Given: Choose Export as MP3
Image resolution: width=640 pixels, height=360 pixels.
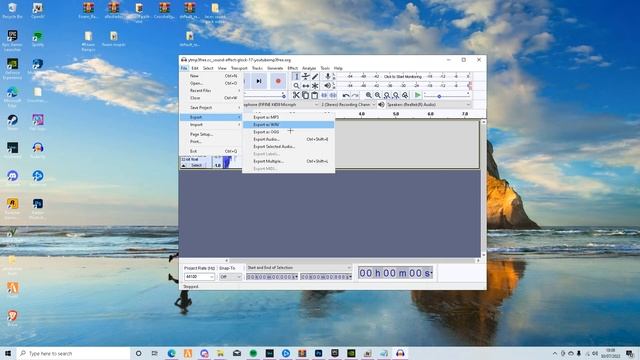Looking at the screenshot, I should (x=289, y=118).
